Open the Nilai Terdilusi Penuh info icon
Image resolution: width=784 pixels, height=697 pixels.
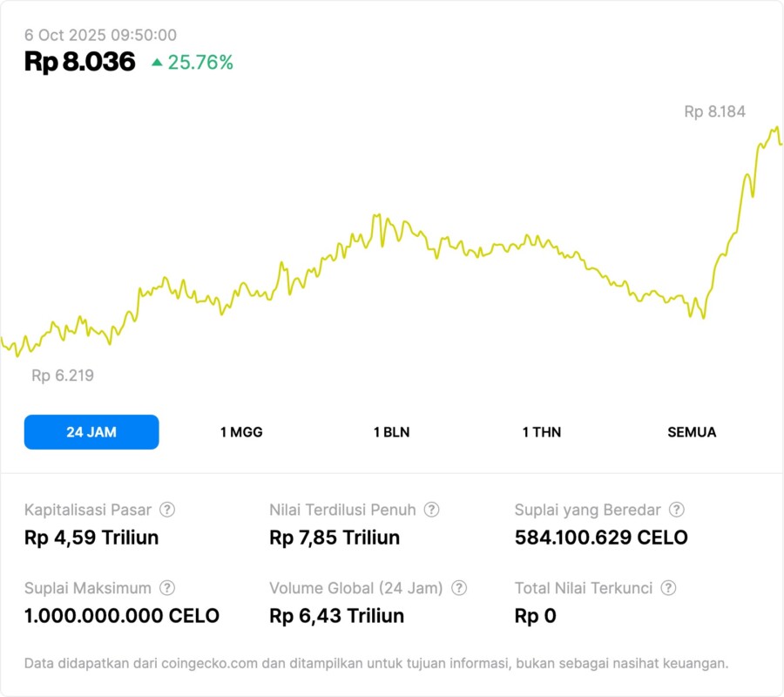pos(431,510)
